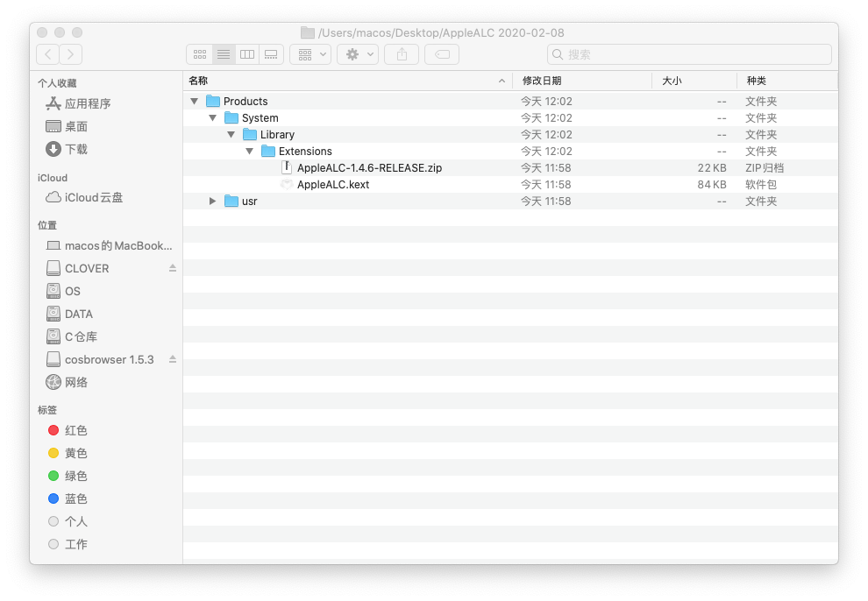868x601 pixels.
Task: Click the 22 KB size cell
Action: pyautogui.click(x=711, y=168)
